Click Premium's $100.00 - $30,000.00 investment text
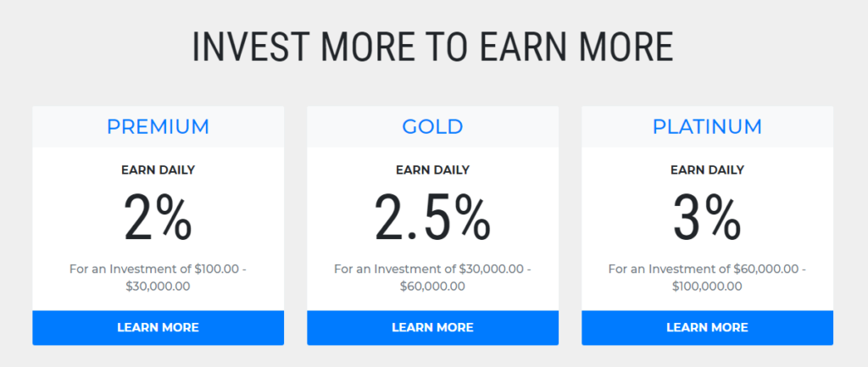This screenshot has height=367, width=868. click(x=158, y=278)
